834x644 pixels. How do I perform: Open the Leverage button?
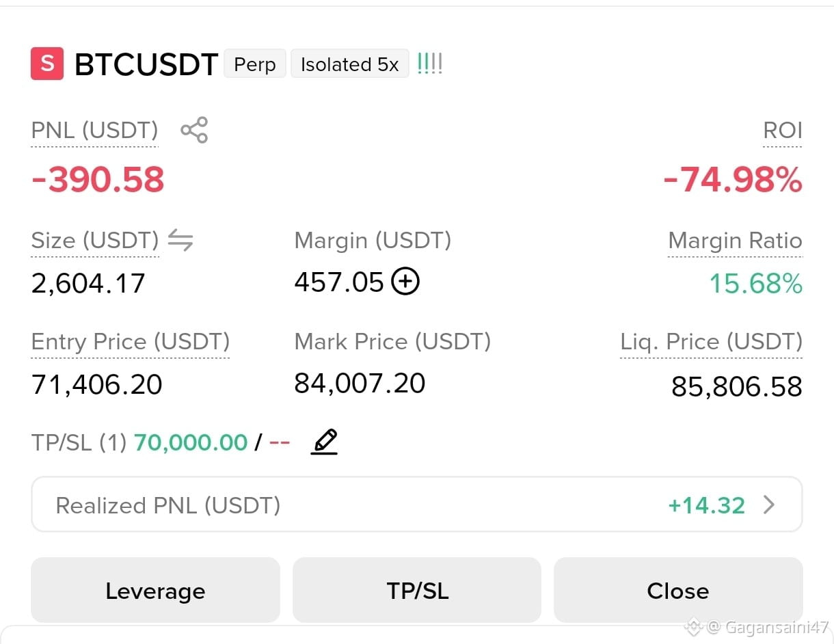pos(155,590)
